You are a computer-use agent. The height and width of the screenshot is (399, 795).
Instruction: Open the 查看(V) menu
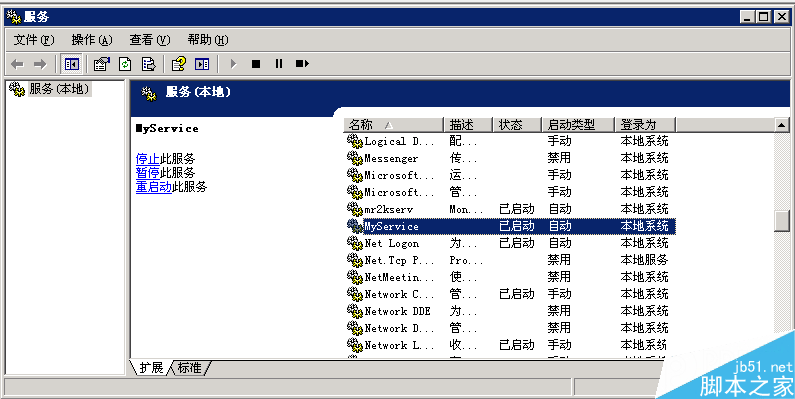click(150, 40)
